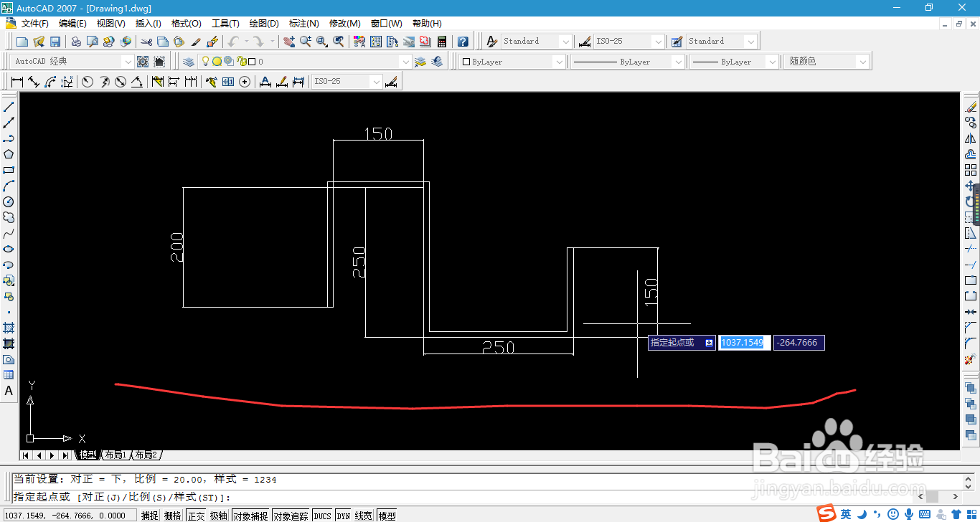The width and height of the screenshot is (980, 522).
Task: Select the Circle draw tool
Action: 9,201
